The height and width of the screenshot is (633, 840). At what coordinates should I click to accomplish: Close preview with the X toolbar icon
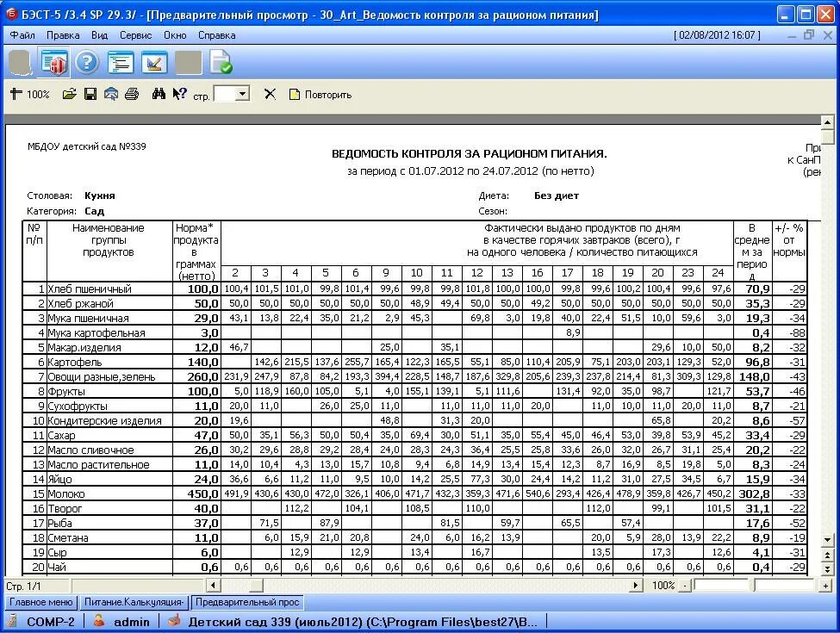[x=270, y=94]
